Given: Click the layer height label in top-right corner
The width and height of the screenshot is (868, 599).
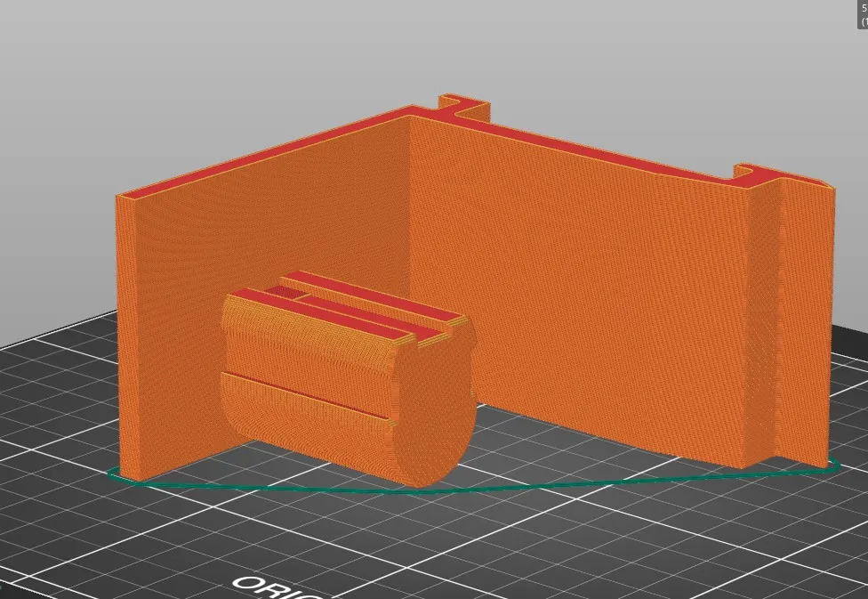Looking at the screenshot, I should (x=863, y=15).
